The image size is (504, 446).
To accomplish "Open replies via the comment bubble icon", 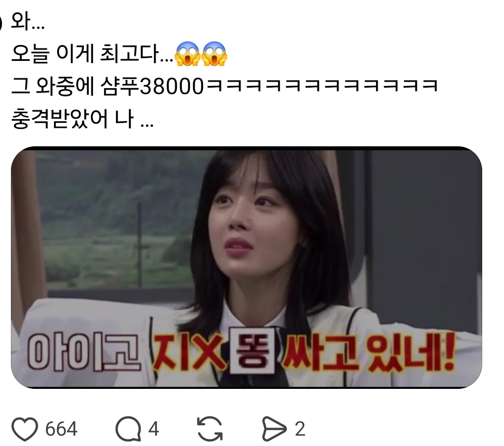I will (x=128, y=429).
